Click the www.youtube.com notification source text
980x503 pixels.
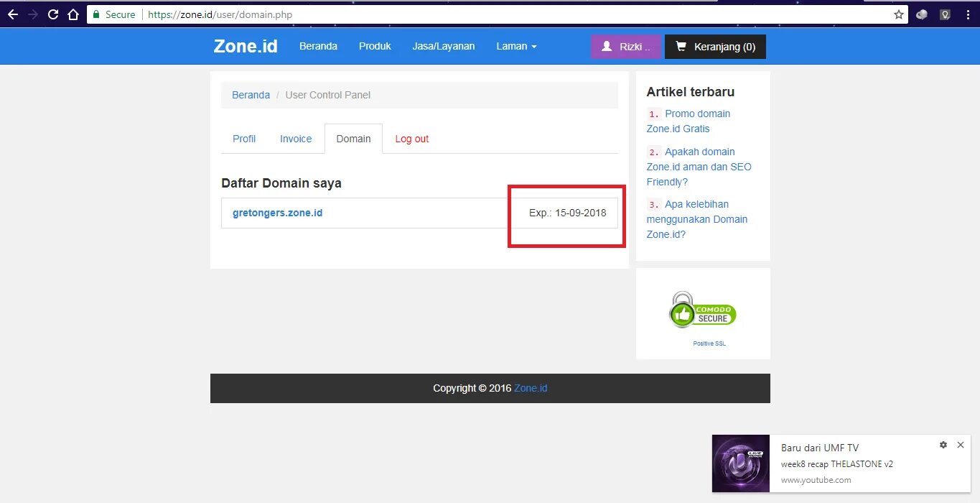(x=816, y=480)
